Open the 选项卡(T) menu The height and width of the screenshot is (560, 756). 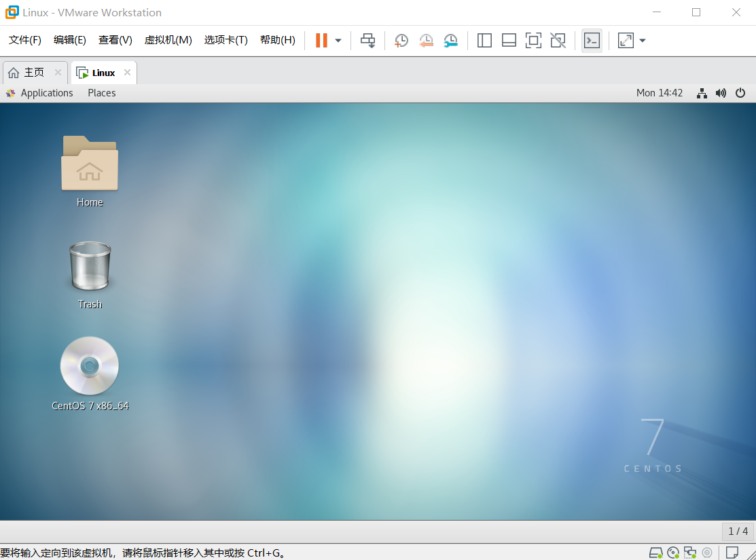coord(226,40)
